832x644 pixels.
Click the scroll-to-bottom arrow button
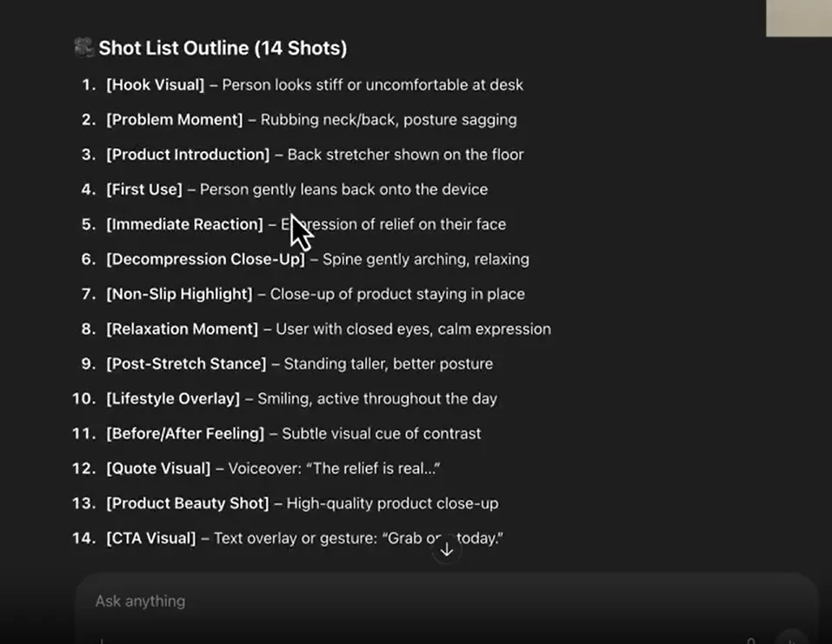[447, 549]
